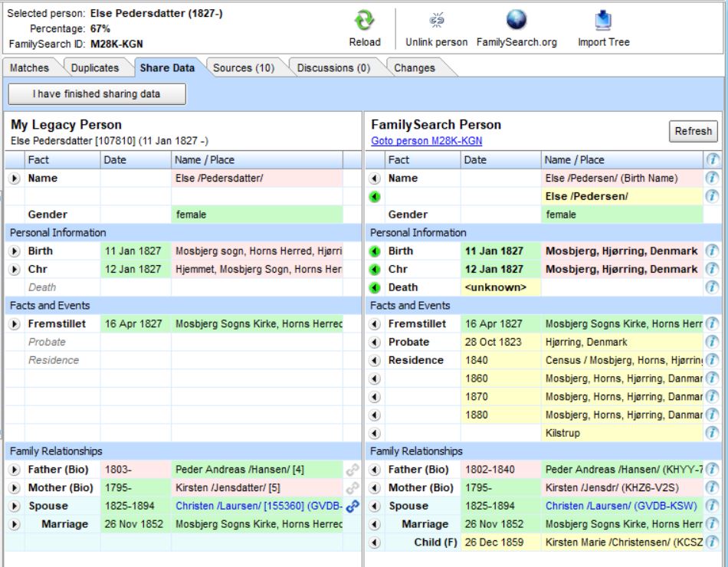Screen dimensions: 728x567
Task: Click right arrow for Legacy Chr row
Action: coord(15,270)
